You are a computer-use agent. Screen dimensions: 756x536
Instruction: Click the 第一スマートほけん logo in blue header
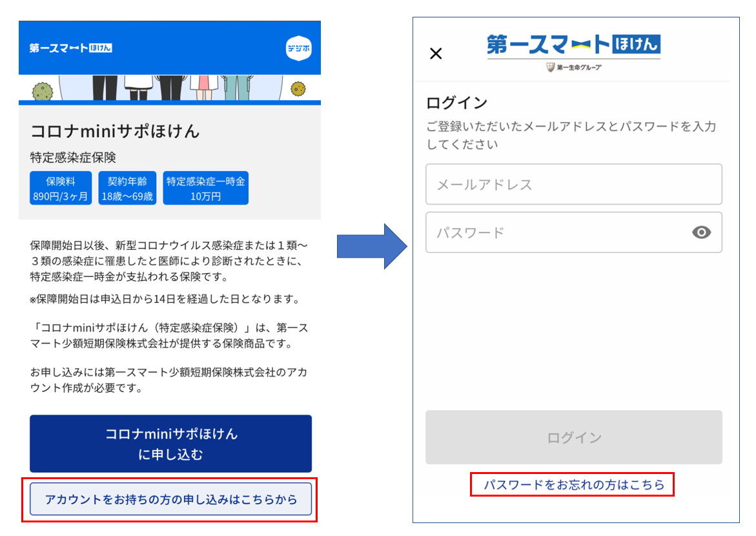pyautogui.click(x=70, y=48)
